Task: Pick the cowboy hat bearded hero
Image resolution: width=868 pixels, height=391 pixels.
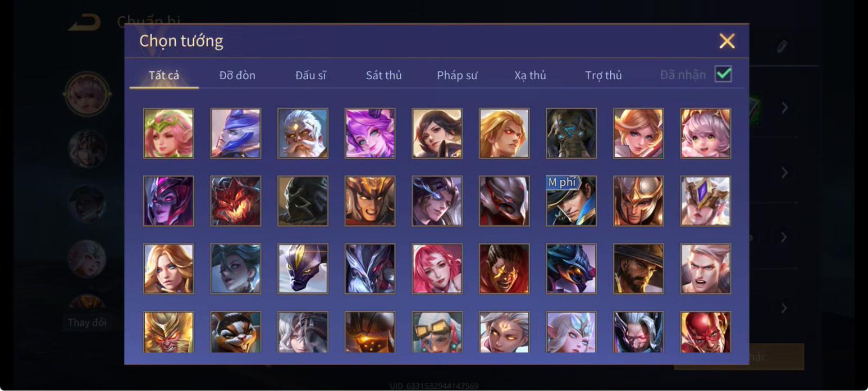Action: 638,268
